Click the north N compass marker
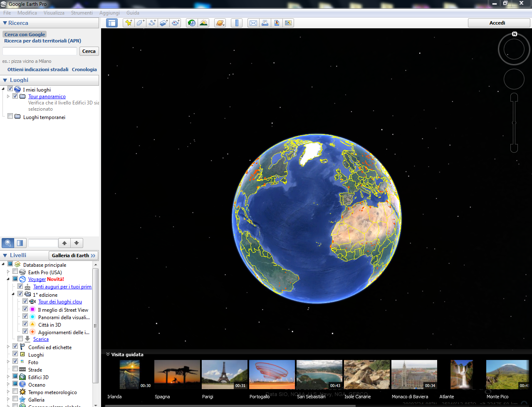 pos(515,34)
